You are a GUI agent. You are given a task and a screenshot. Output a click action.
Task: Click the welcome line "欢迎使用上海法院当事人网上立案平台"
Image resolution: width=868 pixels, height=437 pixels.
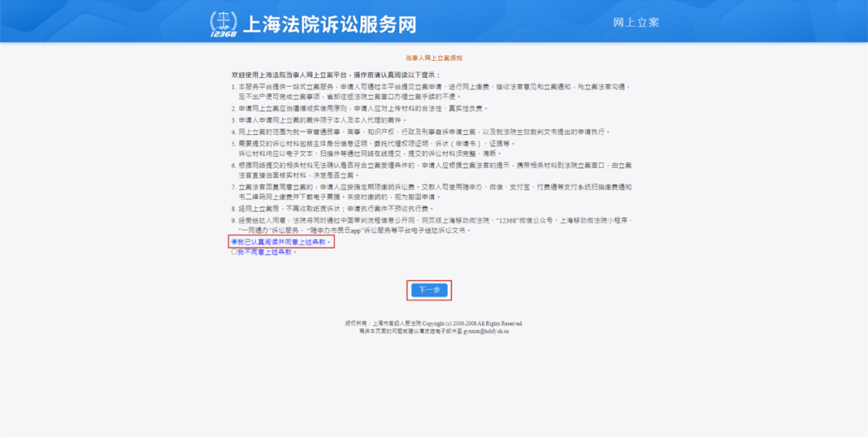click(x=336, y=75)
